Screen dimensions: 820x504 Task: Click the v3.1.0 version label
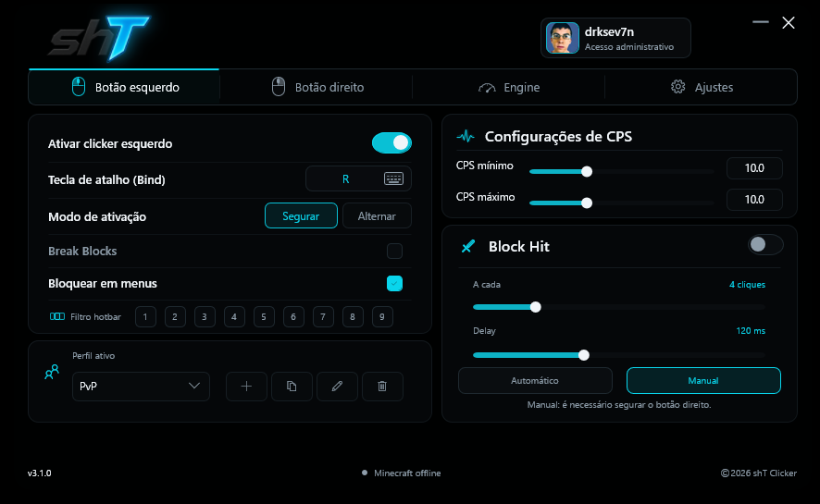pos(39,473)
